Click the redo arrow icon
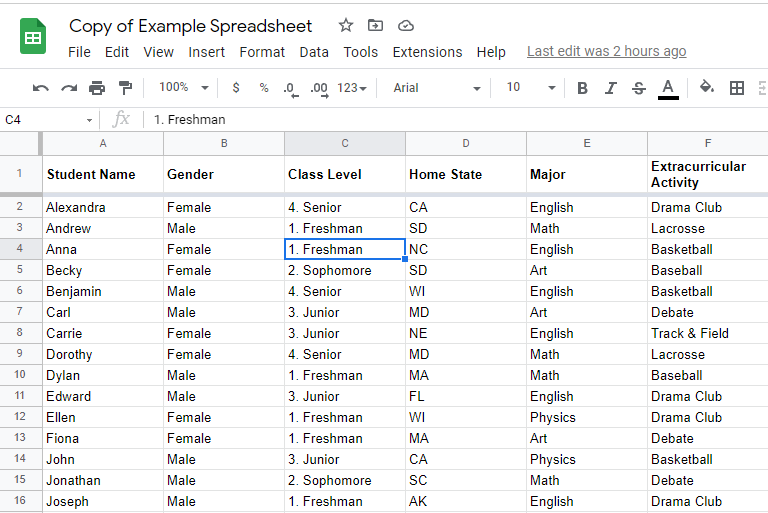The height and width of the screenshot is (513, 768). [69, 88]
